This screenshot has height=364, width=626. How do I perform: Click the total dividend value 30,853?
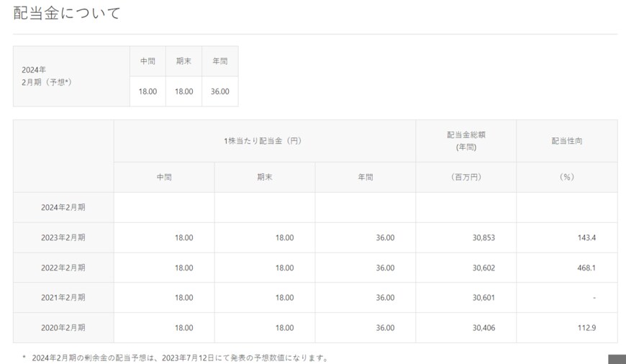[483, 237]
